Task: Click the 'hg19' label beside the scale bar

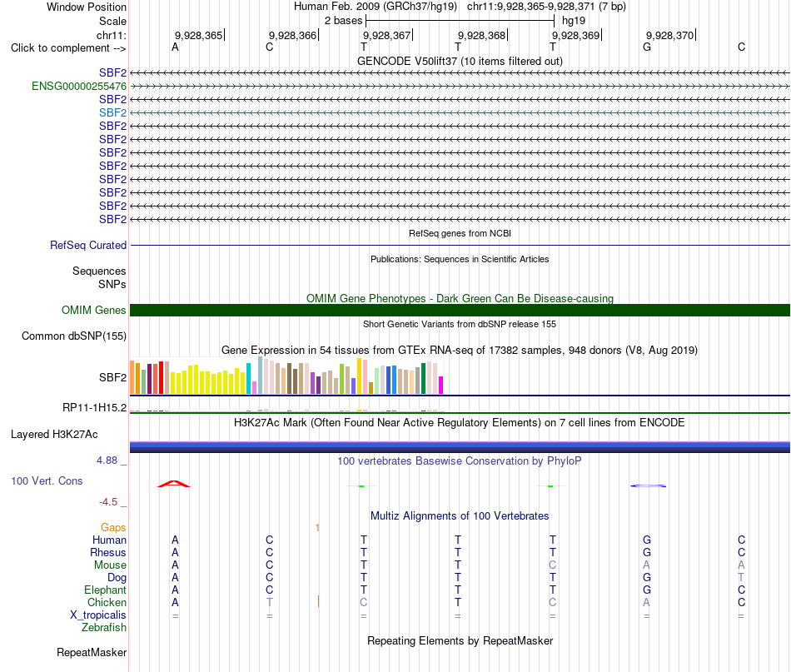Action: tap(574, 21)
